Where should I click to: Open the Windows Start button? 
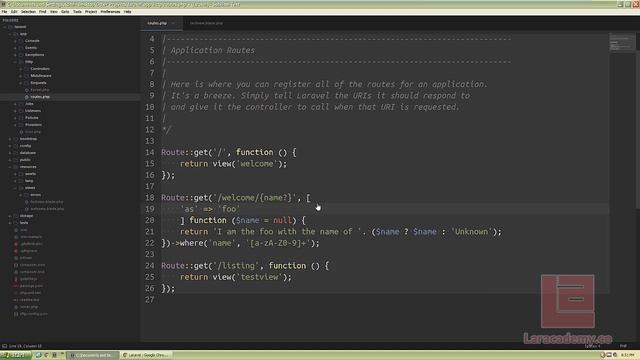[15, 356]
